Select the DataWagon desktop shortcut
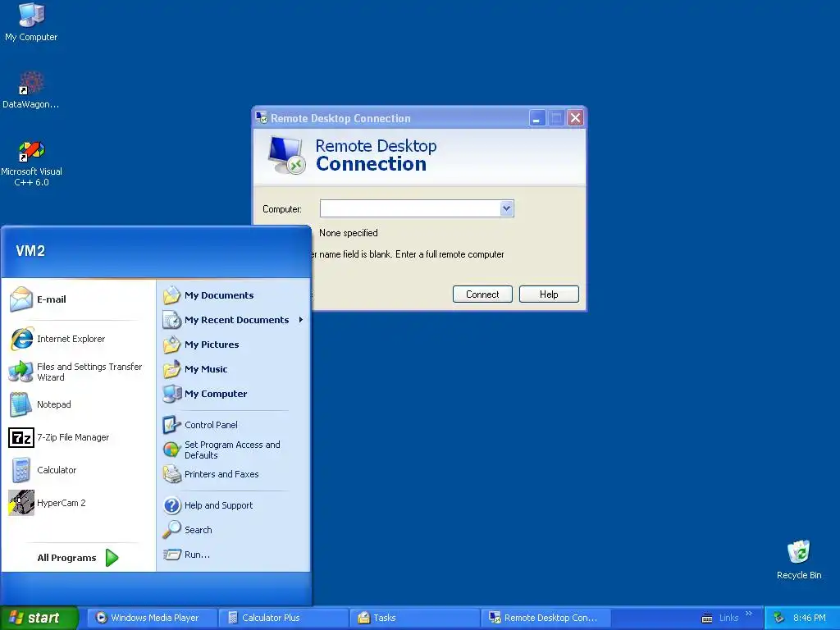840x630 pixels. click(x=31, y=89)
